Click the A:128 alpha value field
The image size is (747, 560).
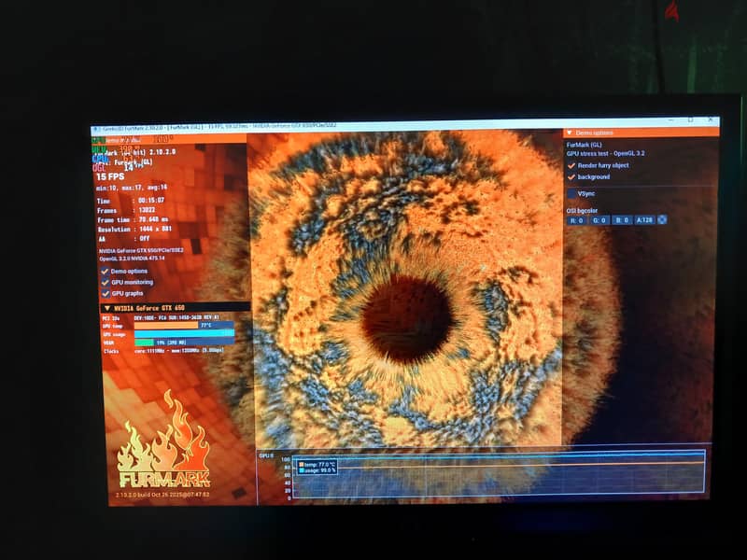point(644,220)
